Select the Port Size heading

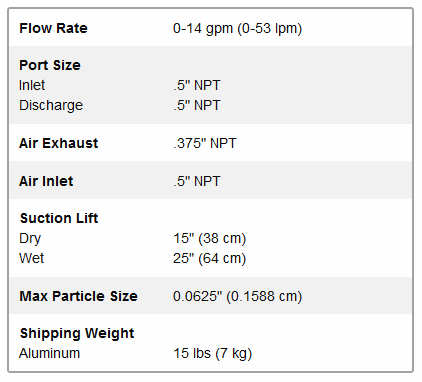50,65
